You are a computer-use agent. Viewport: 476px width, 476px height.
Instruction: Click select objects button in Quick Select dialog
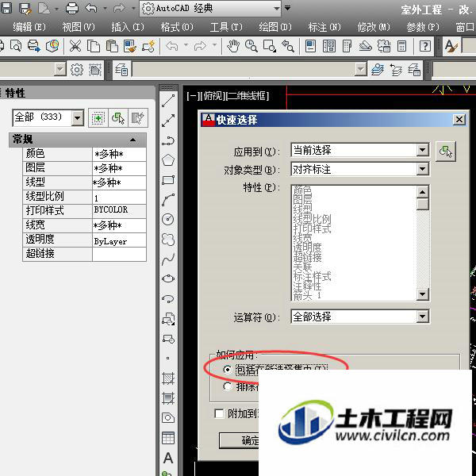click(x=445, y=151)
